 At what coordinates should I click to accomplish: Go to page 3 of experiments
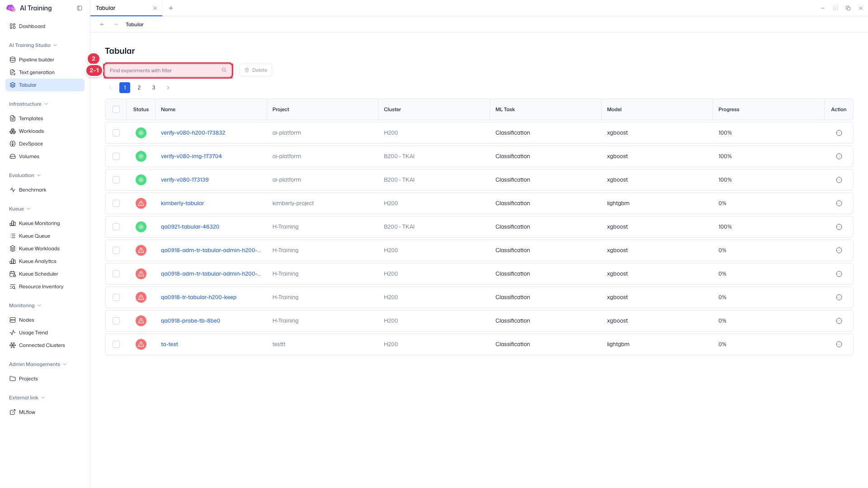click(154, 88)
